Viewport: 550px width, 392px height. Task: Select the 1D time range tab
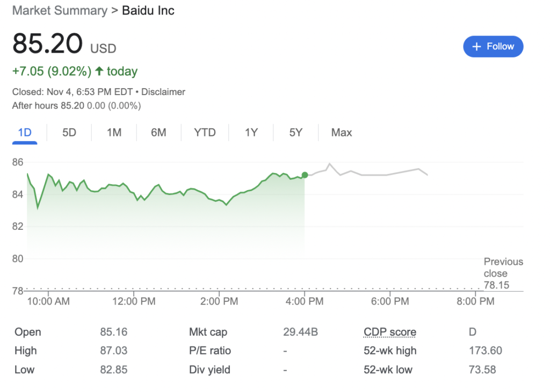tap(25, 133)
